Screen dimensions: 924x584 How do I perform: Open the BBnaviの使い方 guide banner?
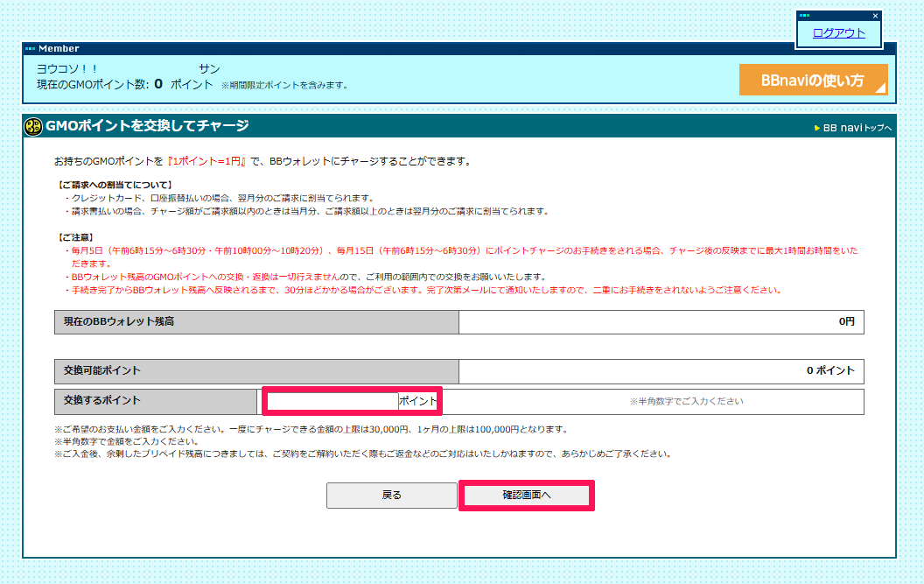(813, 80)
